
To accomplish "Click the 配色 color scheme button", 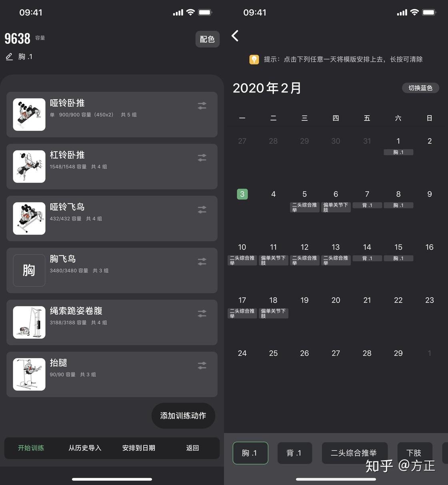I will [207, 39].
